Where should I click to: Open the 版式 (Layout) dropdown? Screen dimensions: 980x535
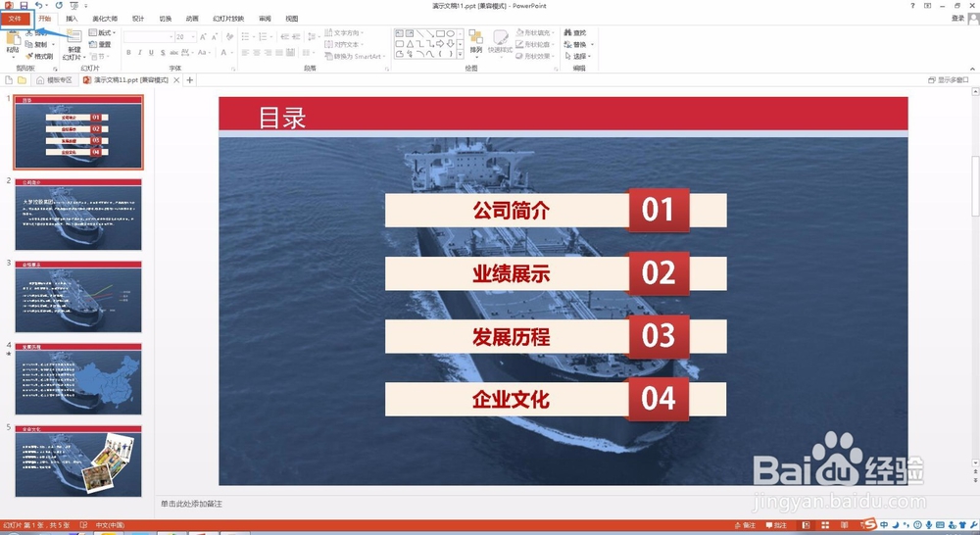pyautogui.click(x=103, y=32)
